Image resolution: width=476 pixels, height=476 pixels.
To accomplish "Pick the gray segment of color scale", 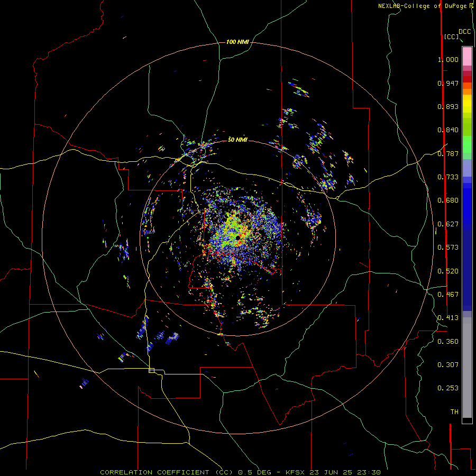I will [x=467, y=368].
